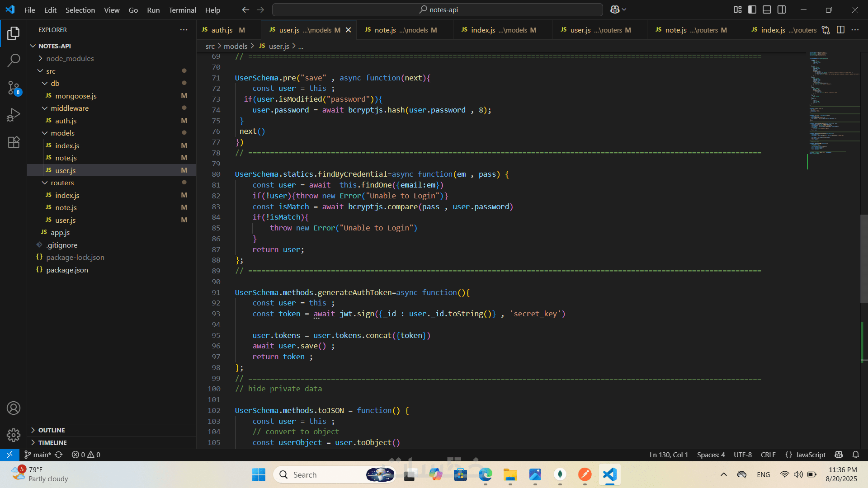Open Manage gear settings icon
868x488 pixels.
(x=14, y=435)
